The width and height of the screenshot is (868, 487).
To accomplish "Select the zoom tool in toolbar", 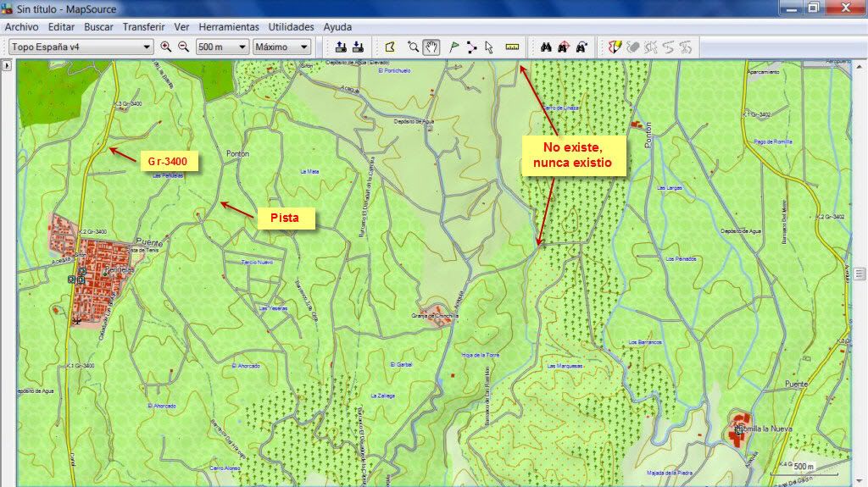I will click(x=413, y=47).
